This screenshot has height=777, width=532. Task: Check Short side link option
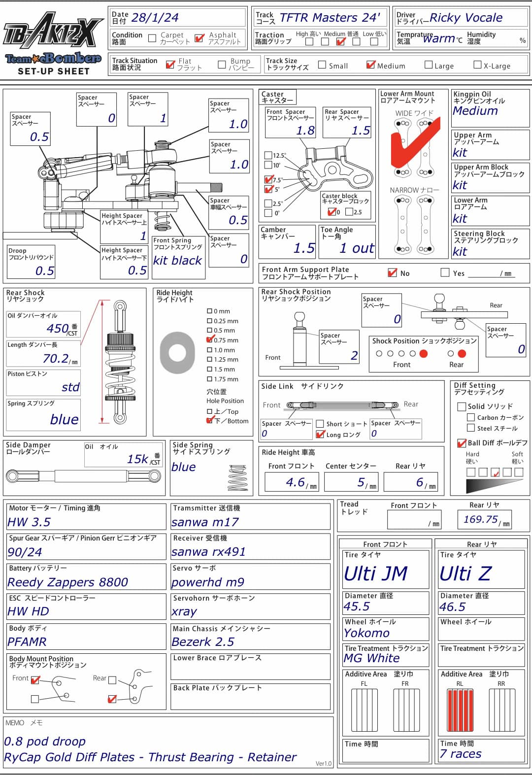point(320,424)
